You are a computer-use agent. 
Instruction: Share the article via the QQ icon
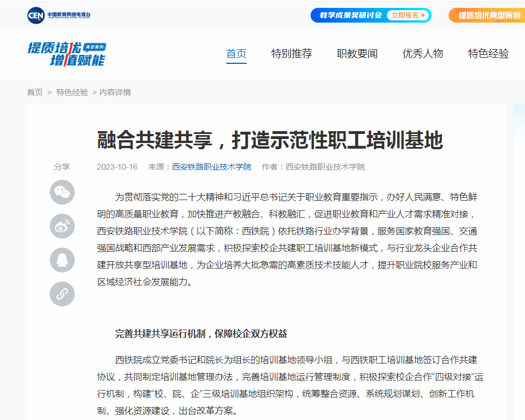62,260
